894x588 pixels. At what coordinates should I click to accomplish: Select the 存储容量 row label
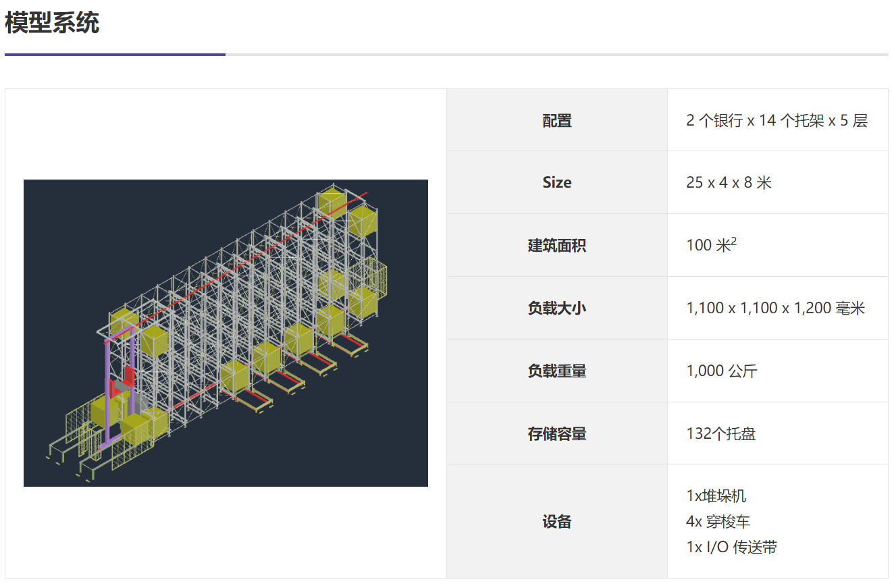click(x=557, y=433)
